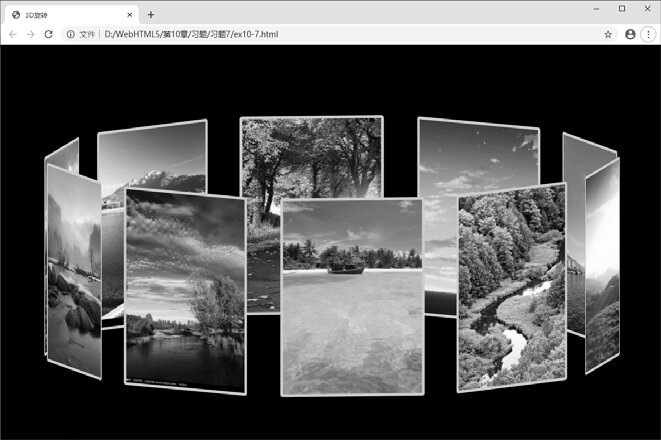Close the 3D旋转 tab

pos(130,15)
